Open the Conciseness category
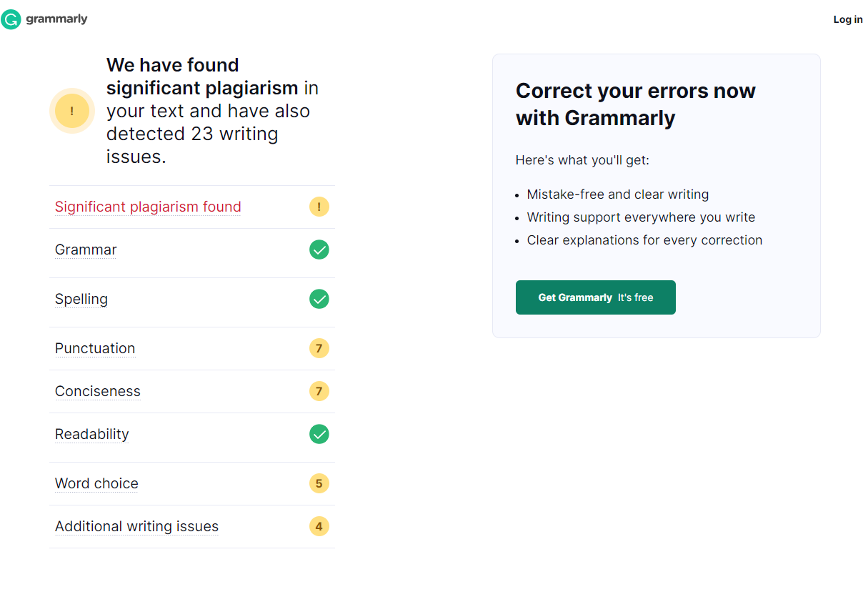 click(98, 391)
